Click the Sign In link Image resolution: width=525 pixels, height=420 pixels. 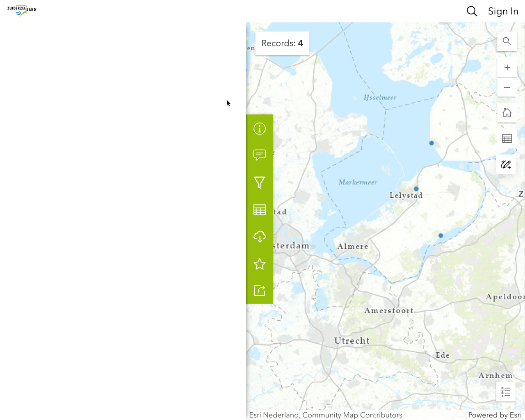click(x=503, y=11)
